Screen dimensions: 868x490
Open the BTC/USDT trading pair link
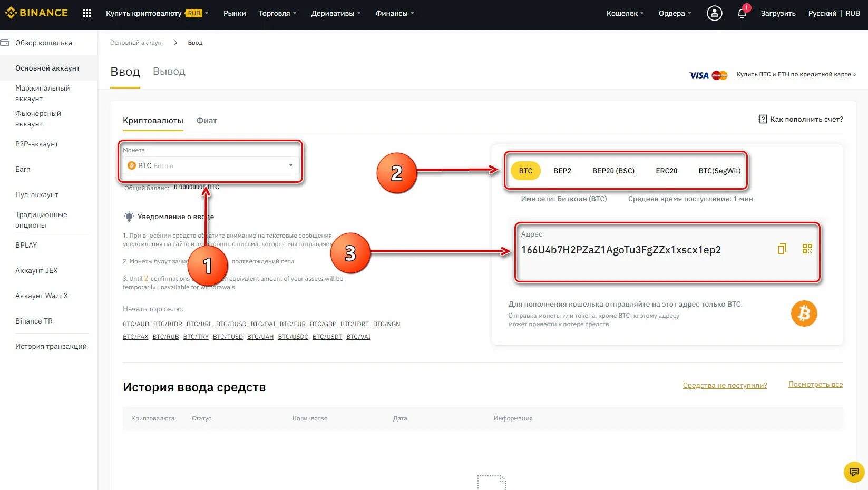point(327,337)
